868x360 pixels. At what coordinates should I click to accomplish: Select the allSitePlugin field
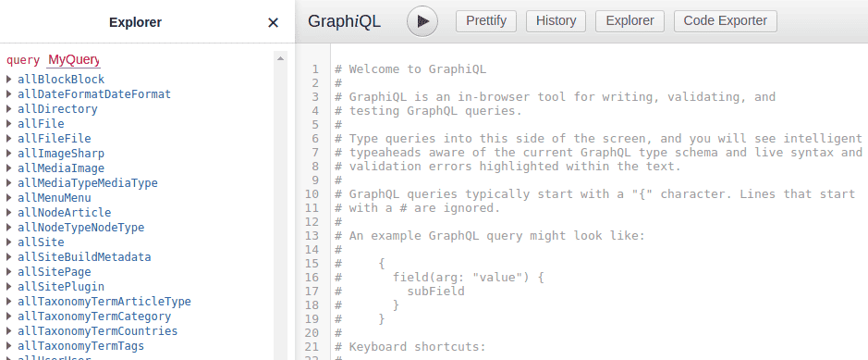pos(61,286)
